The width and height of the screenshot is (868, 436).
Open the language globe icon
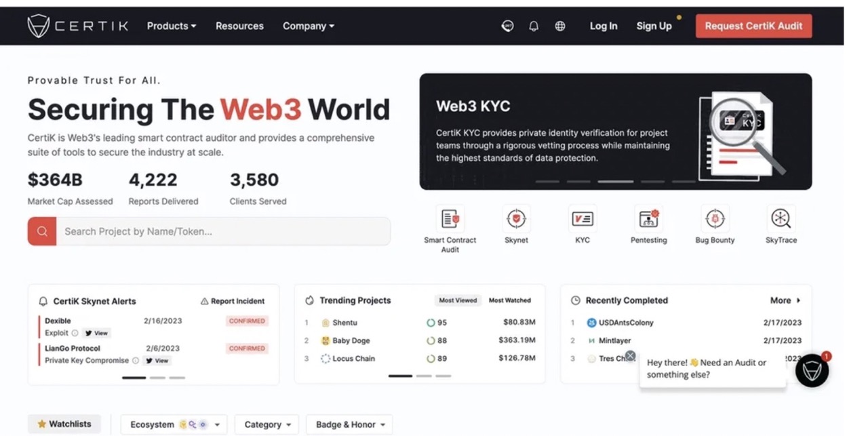[559, 26]
